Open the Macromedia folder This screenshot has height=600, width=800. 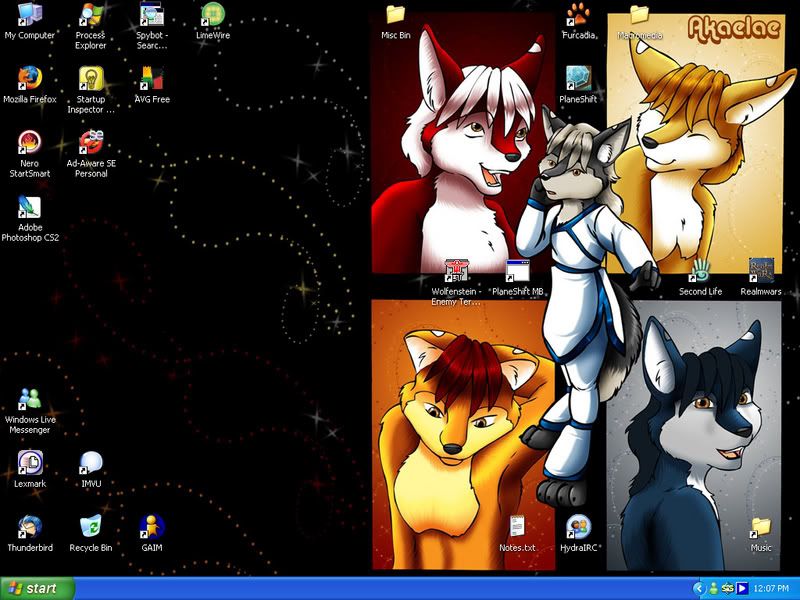point(639,21)
